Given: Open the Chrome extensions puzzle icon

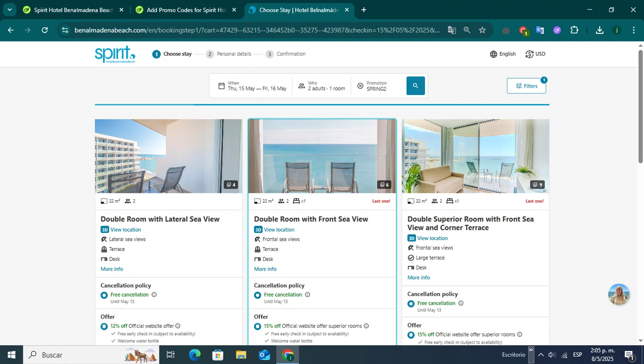Looking at the screenshot, I should coord(574,30).
